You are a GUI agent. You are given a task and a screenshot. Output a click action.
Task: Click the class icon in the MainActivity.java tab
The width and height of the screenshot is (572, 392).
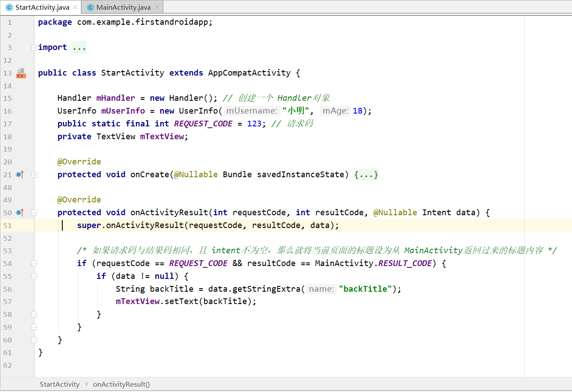pos(90,7)
